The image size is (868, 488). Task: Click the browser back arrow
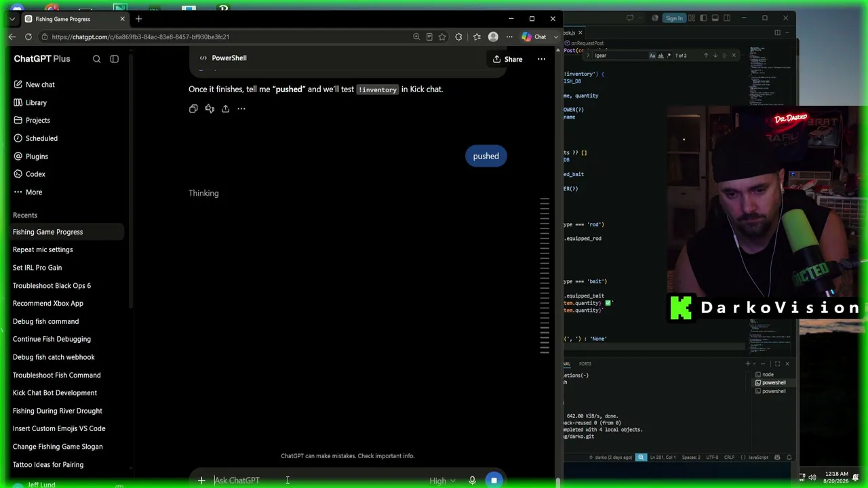click(12, 37)
